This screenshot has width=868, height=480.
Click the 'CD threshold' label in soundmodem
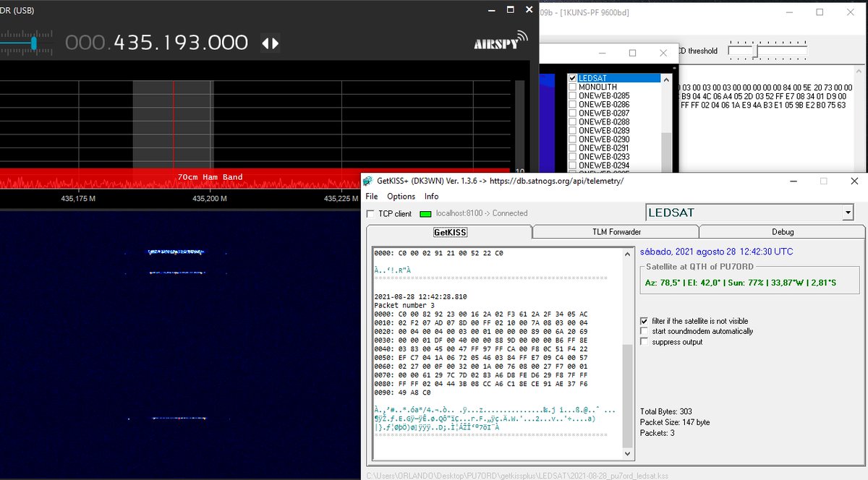coord(699,51)
